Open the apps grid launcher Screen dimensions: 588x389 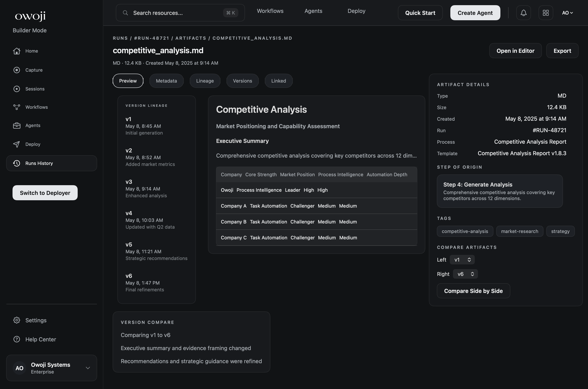click(546, 13)
